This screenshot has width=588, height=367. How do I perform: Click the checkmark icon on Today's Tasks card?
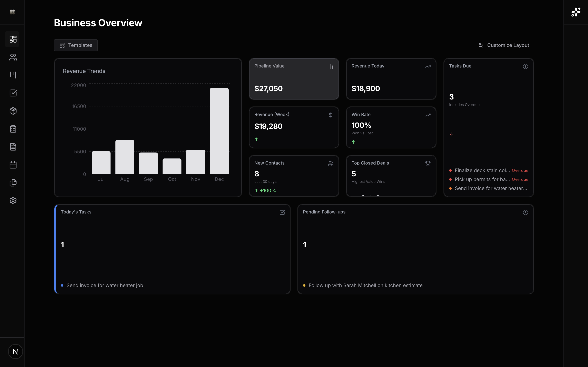click(x=282, y=212)
